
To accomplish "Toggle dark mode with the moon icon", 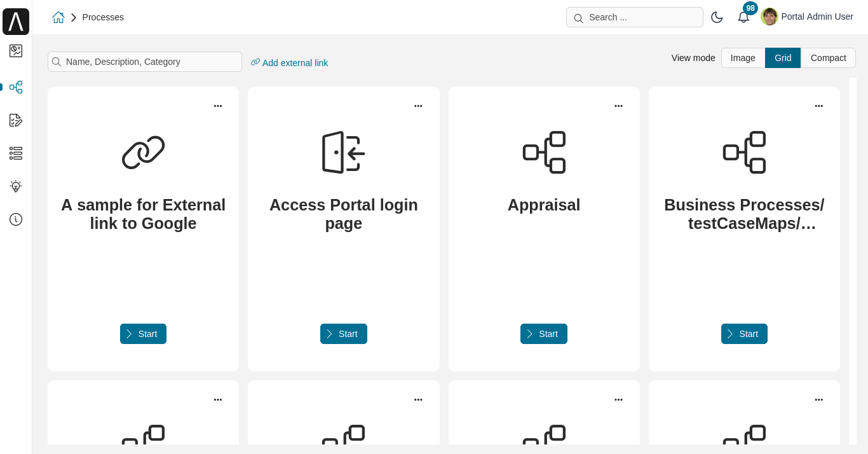I will point(717,17).
